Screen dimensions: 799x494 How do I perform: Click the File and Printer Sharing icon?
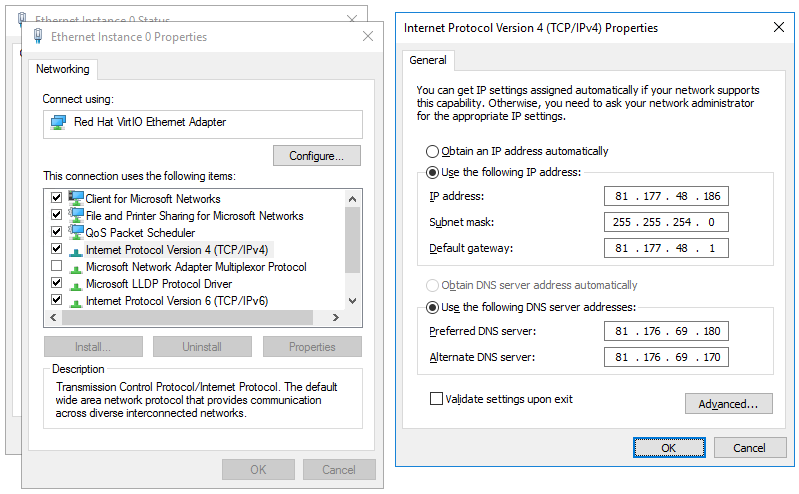(x=76, y=215)
